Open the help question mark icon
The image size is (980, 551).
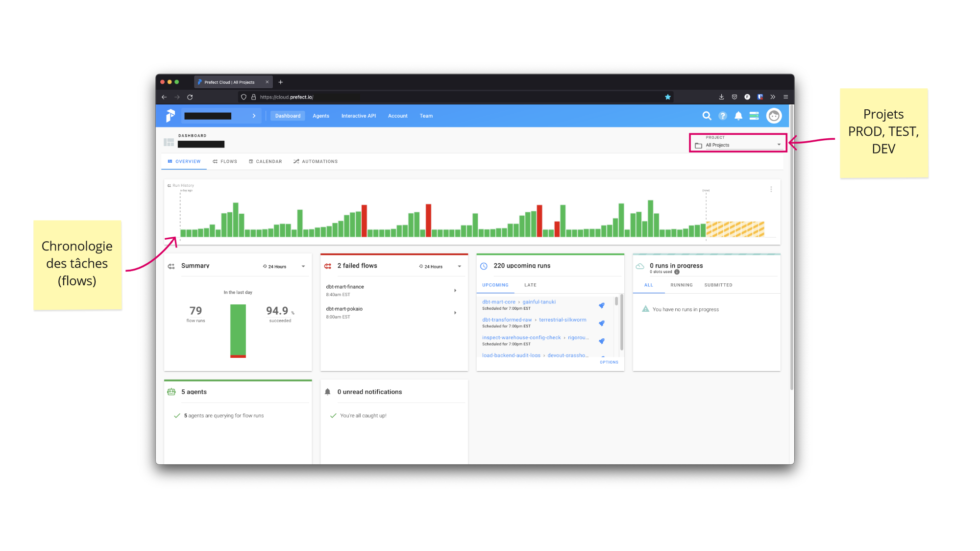point(723,116)
